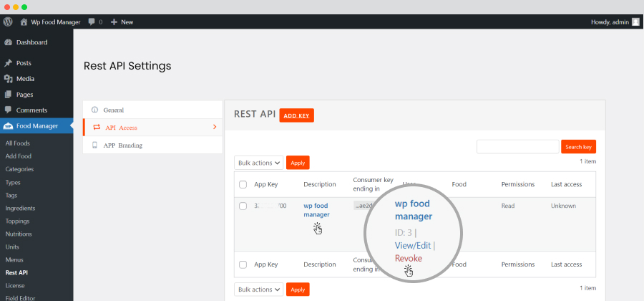
Task: Click the Wp Food Manager site name link
Action: coord(56,22)
